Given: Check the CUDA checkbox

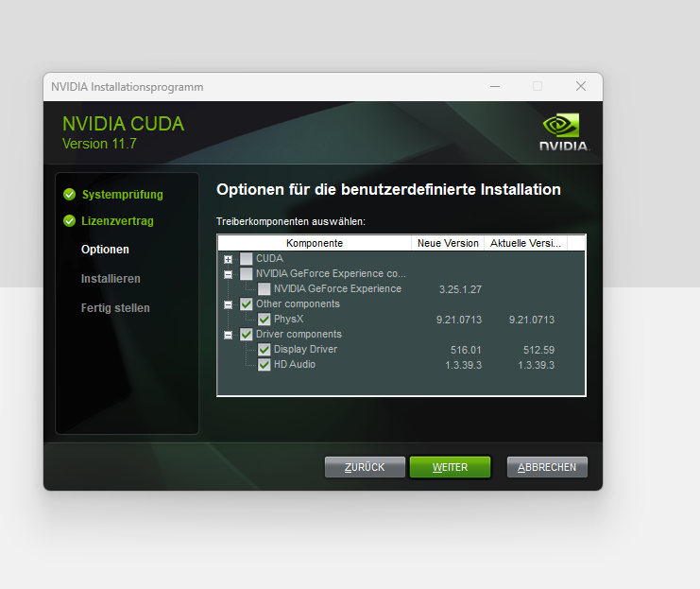Looking at the screenshot, I should coord(247,259).
